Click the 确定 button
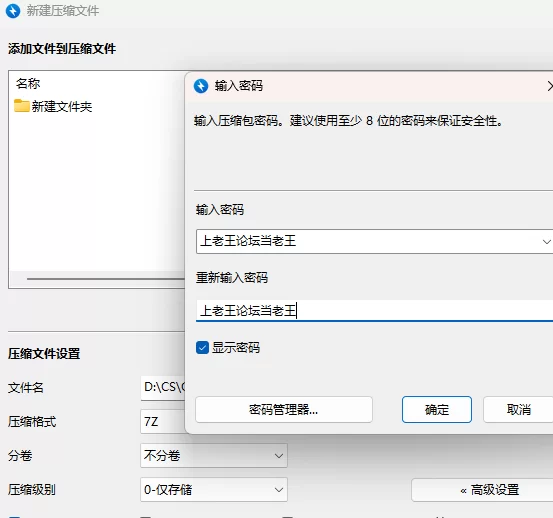The width and height of the screenshot is (553, 518). tap(437, 409)
